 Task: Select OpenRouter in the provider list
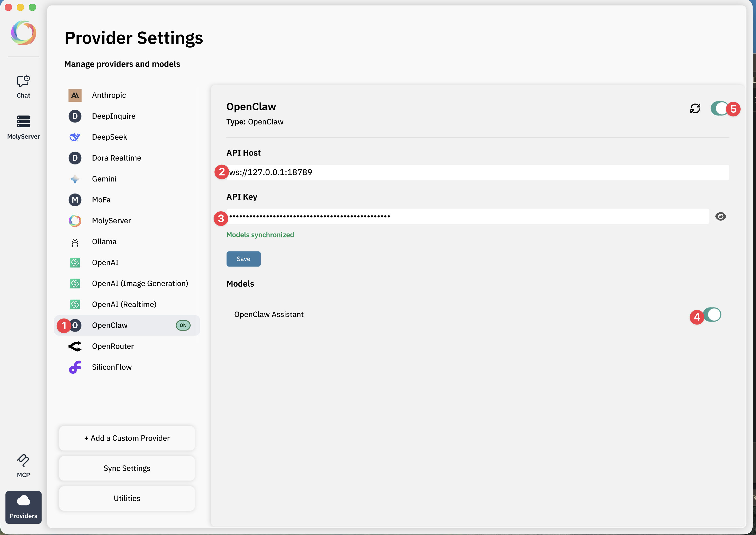[x=113, y=346]
